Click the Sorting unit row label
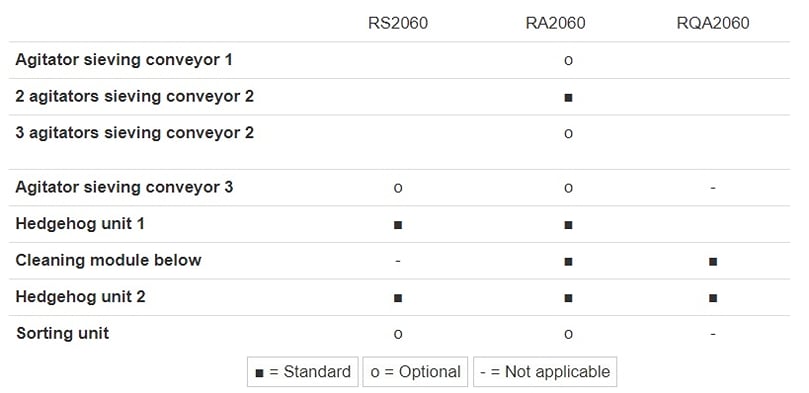 62,333
